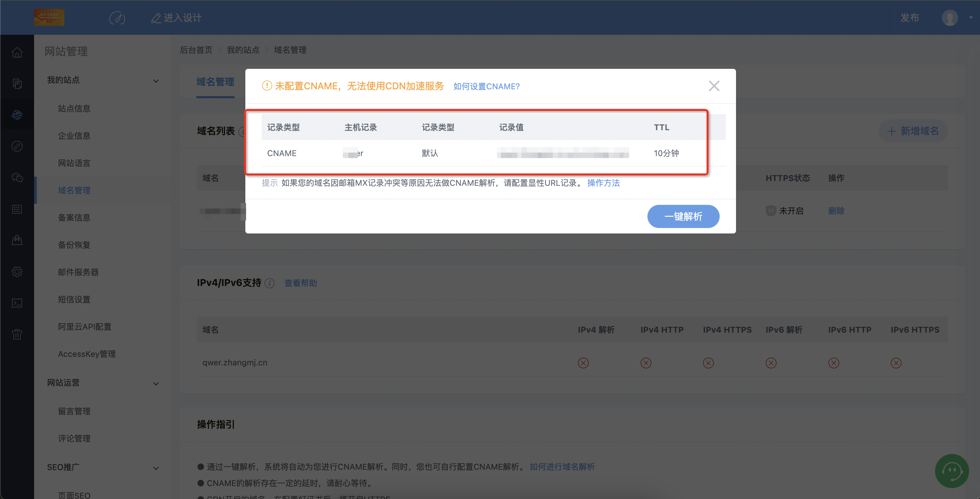Open 备份恢复 in sidebar
Screen dimensions: 980x499
coord(74,245)
